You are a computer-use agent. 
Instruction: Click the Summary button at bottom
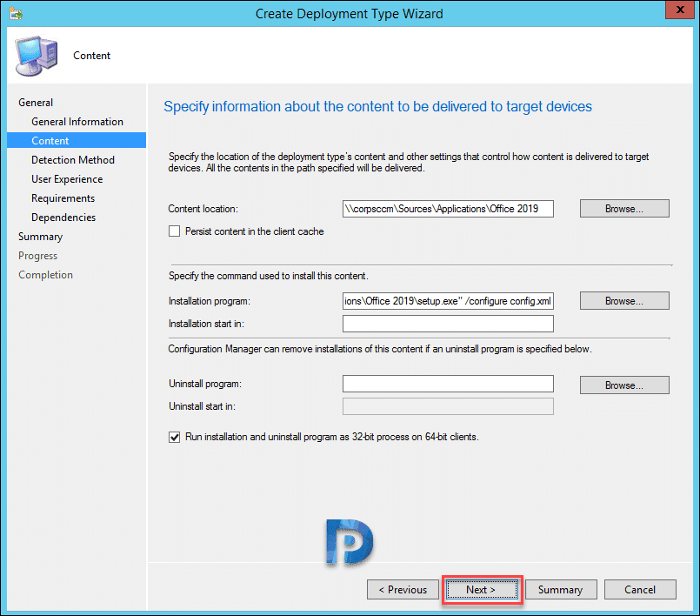[x=561, y=590]
